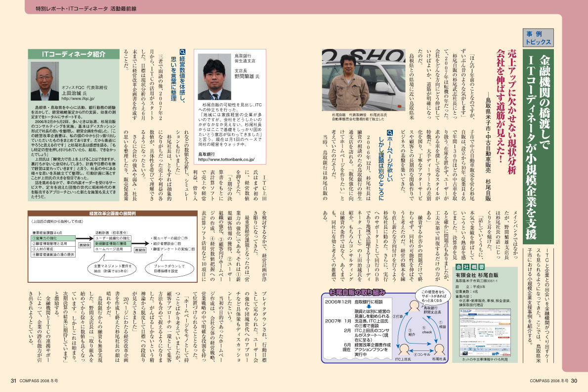The height and width of the screenshot is (392, 588).
Task: Click the 事例トピックス badge
Action: pyautogui.click(x=538, y=38)
